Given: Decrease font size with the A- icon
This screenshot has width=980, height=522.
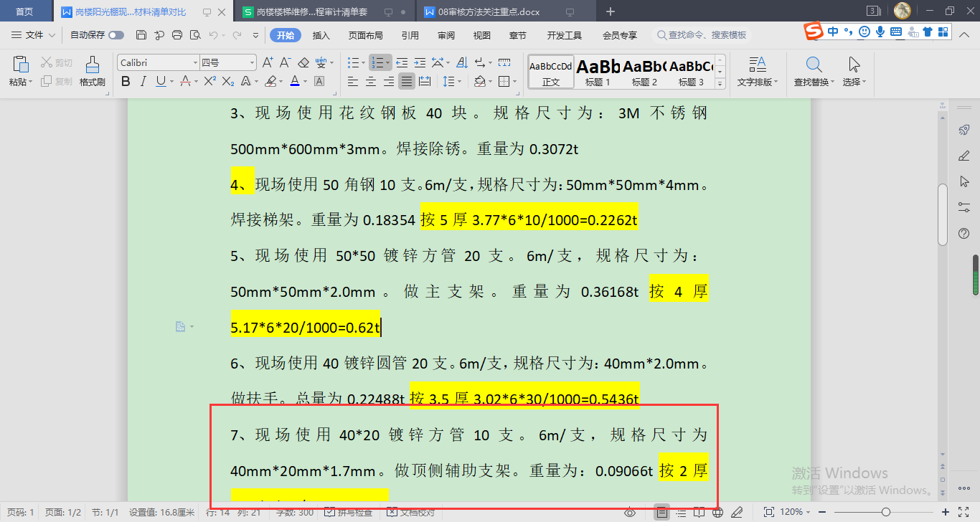Looking at the screenshot, I should pyautogui.click(x=285, y=62).
